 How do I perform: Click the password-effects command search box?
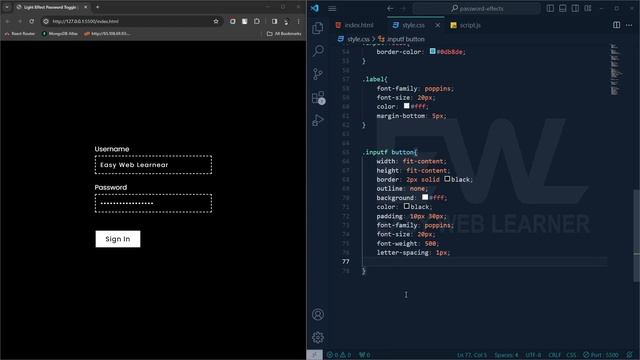pos(477,8)
